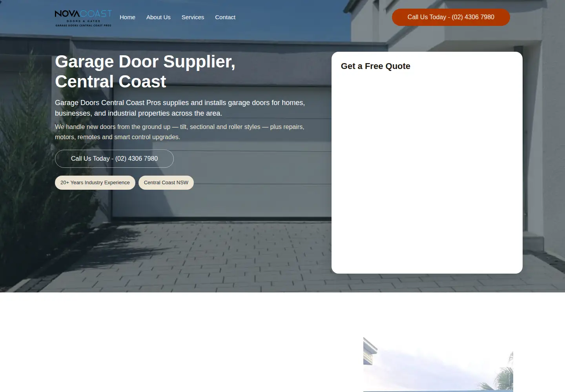The width and height of the screenshot is (565, 392).
Task: Open the Home nav link
Action: click(128, 17)
